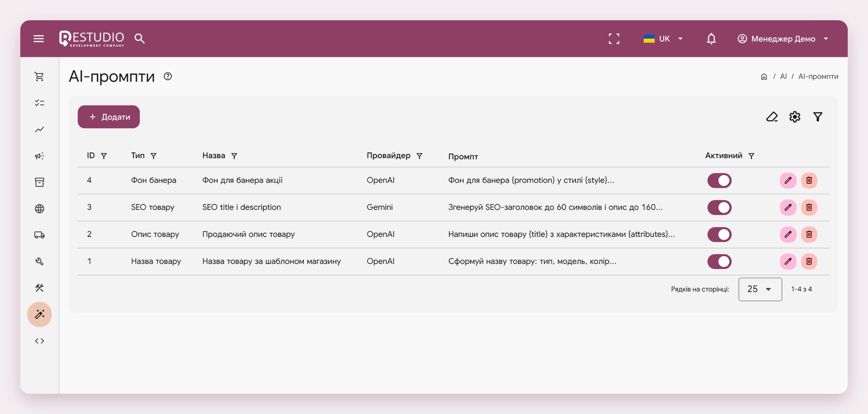Open the code brackets sidebar icon
868x414 pixels.
(x=40, y=341)
